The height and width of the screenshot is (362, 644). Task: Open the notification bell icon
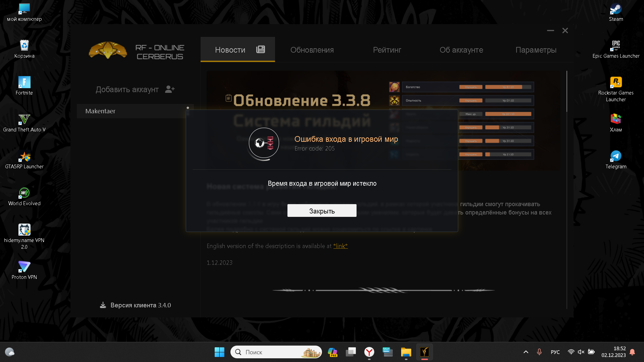tap(632, 352)
